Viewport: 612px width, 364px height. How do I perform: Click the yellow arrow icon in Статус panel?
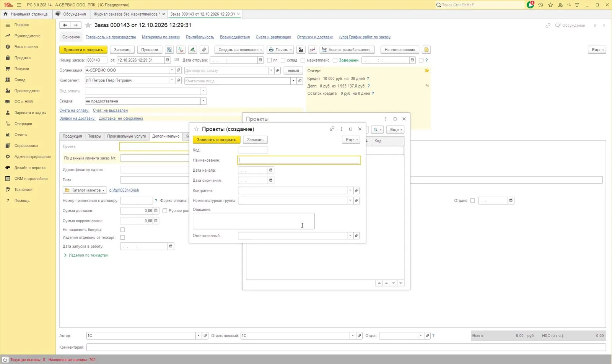pyautogui.click(x=427, y=71)
